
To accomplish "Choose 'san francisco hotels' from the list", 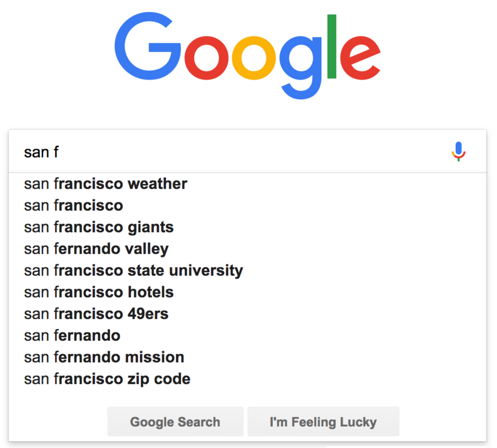I will (98, 292).
